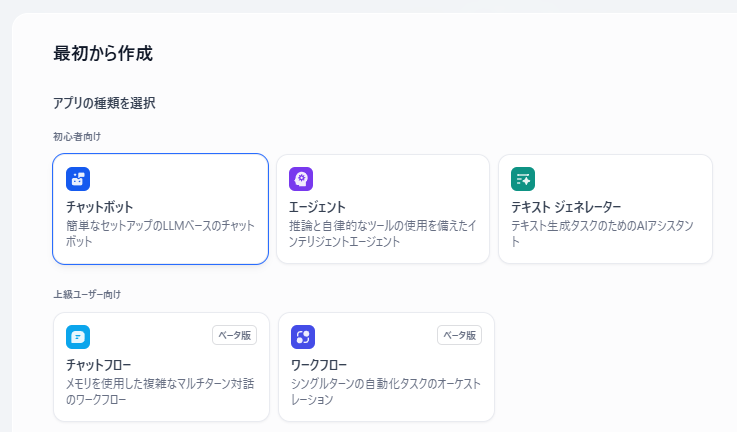The width and height of the screenshot is (737, 432).
Task: Click the チャットボット description about LLMベース
Action: 160,234
